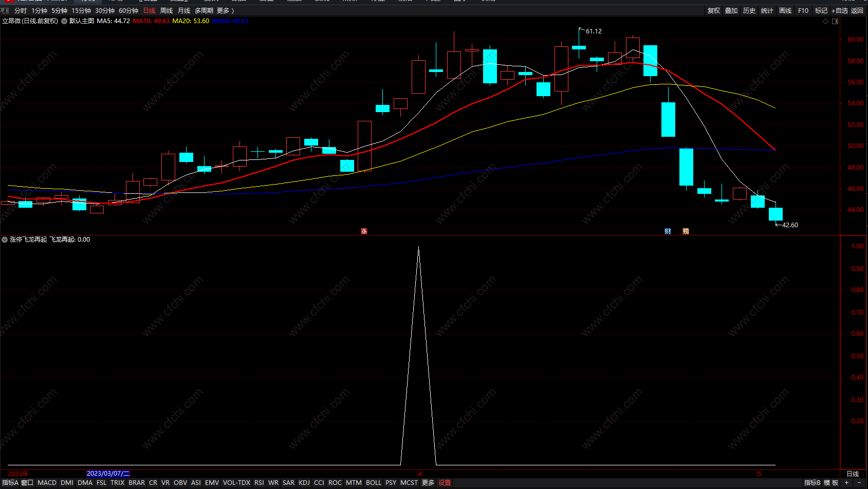The image size is (868, 489).
Task: Select the 5分钟 period tab
Action: pyautogui.click(x=60, y=11)
